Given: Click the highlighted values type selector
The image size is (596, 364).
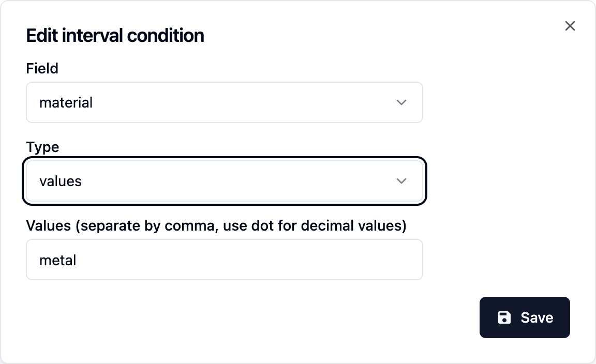Looking at the screenshot, I should click(x=224, y=181).
